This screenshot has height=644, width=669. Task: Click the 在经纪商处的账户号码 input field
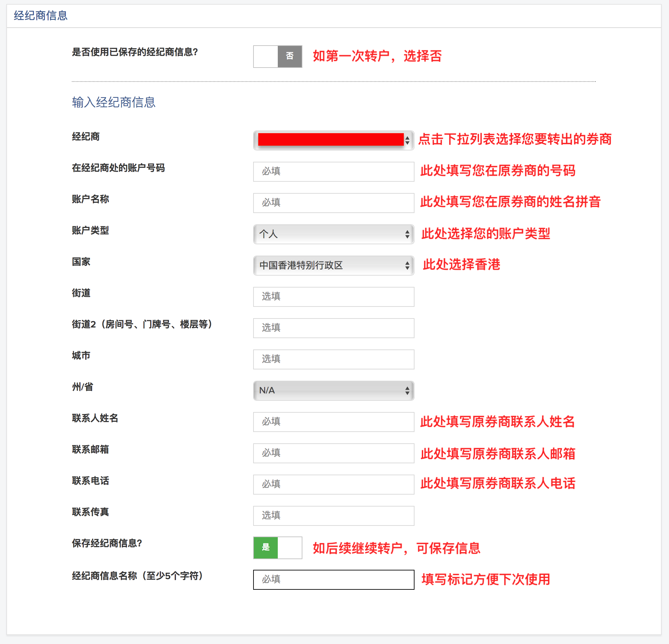coord(333,171)
